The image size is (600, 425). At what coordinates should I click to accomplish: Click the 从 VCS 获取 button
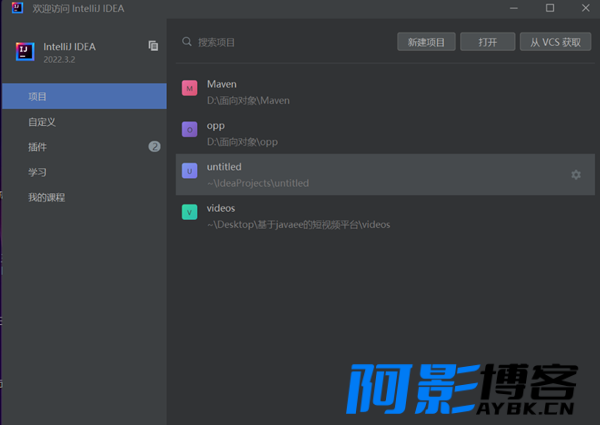(555, 42)
